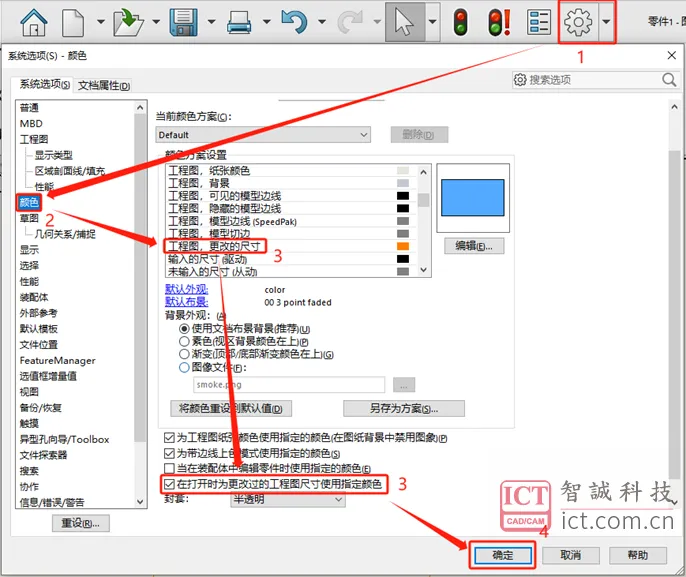This screenshot has height=577, width=686.
Task: Click the Rebuild traffic light icon
Action: click(460, 23)
